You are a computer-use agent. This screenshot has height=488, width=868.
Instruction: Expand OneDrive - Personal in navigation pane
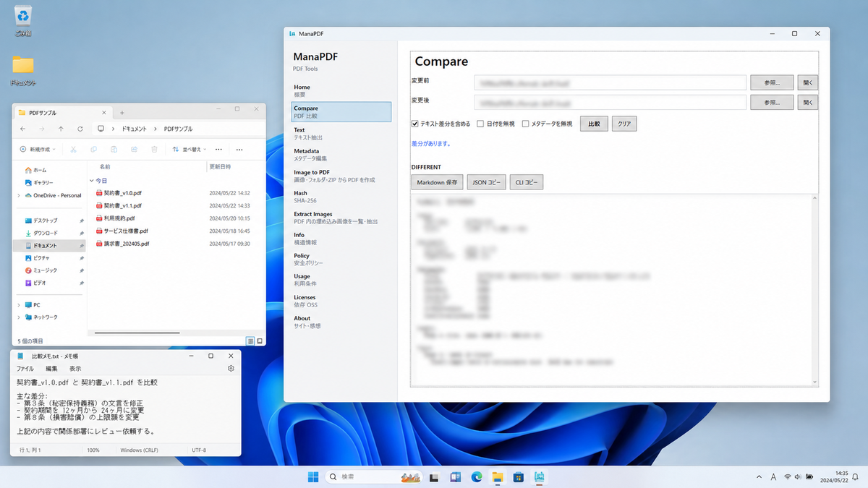19,195
